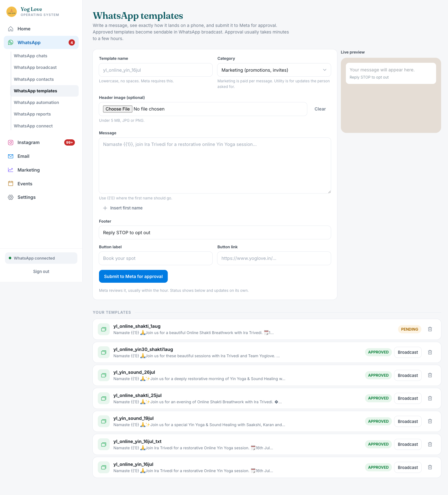Focus the Button label field

(x=156, y=258)
